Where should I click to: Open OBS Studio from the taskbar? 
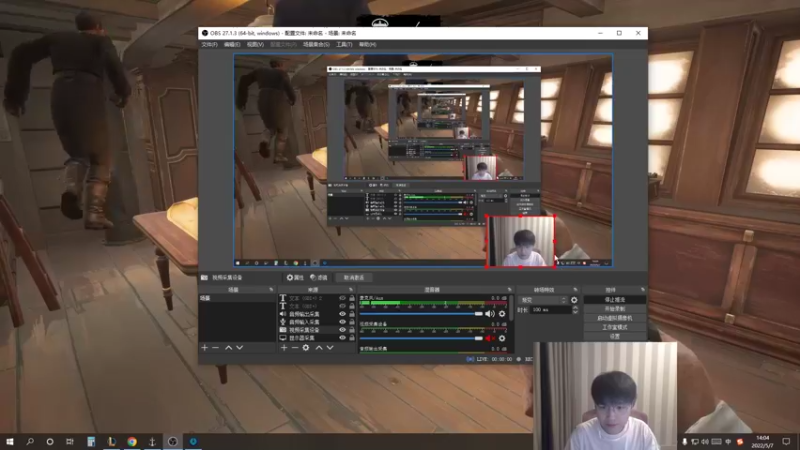coord(172,441)
